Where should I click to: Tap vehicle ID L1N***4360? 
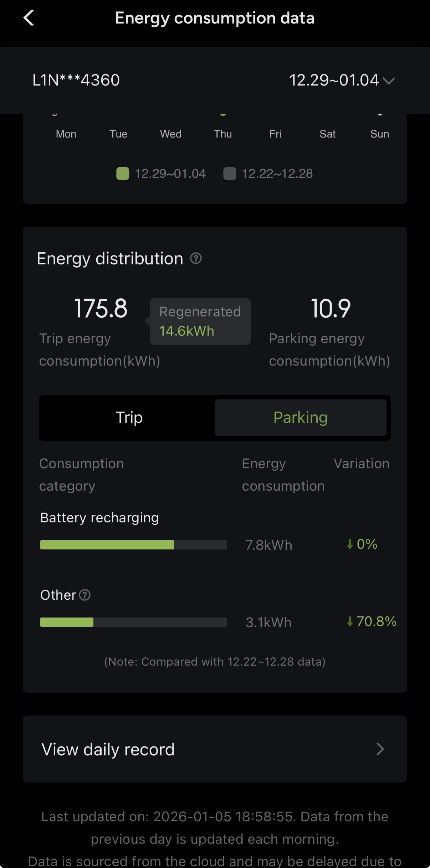(76, 80)
